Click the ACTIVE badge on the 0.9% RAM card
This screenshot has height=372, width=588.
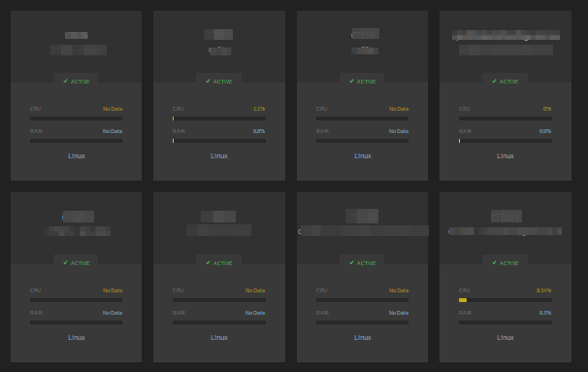506,81
